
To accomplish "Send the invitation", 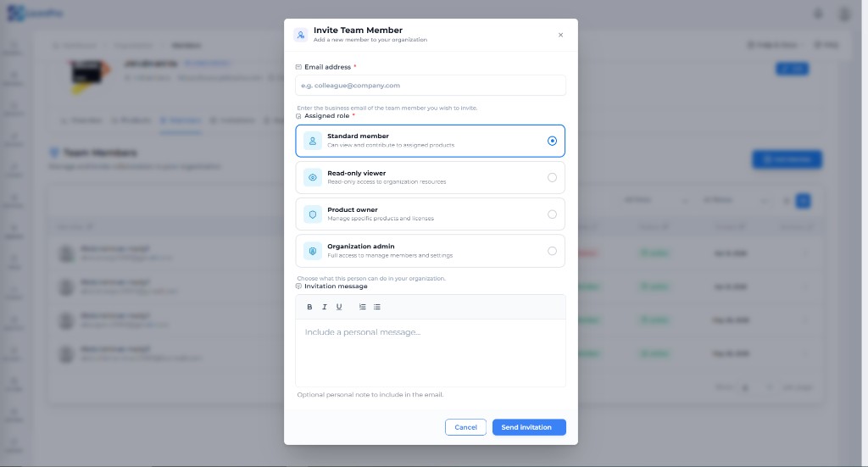I will tap(529, 427).
